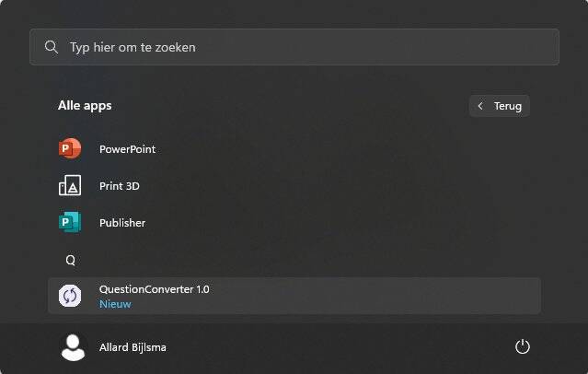
Task: Select the Print 3D list entry text
Action: click(x=120, y=186)
